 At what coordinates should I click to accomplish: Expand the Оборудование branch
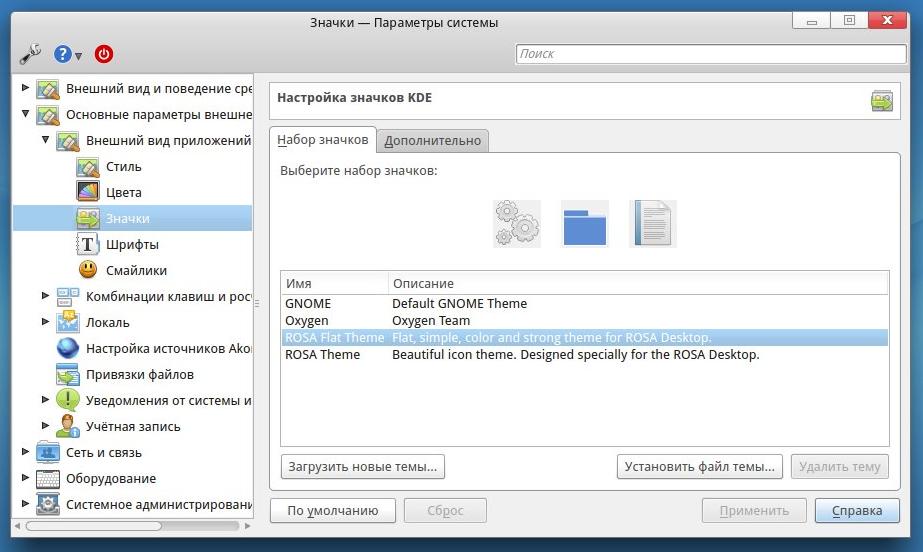click(25, 477)
